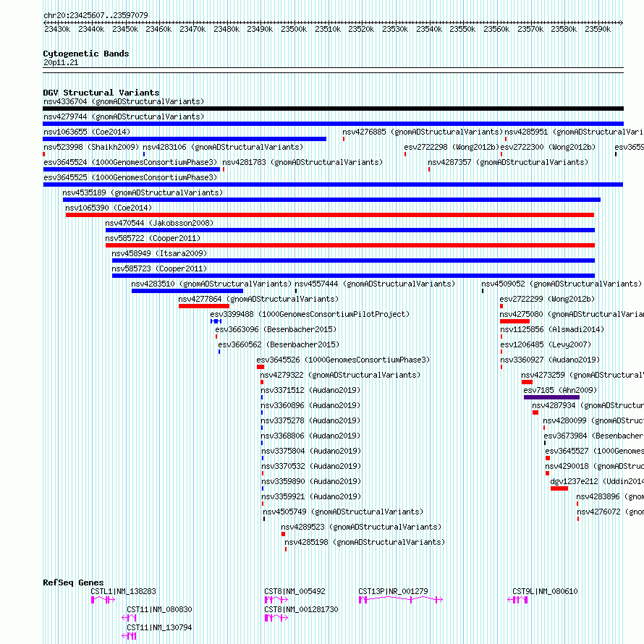Click the red bar of nsv1065390
Viewport: 644px width, 644px height.
click(330, 215)
